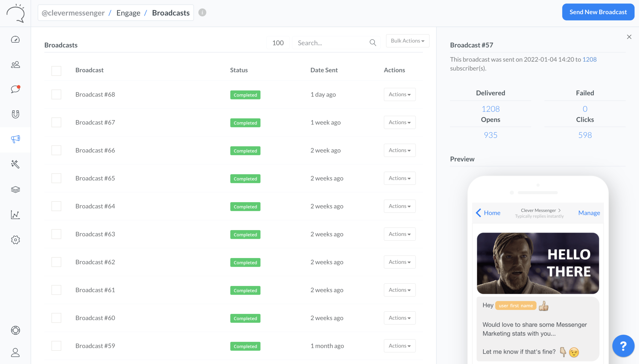Image resolution: width=639 pixels, height=364 pixels.
Task: Click the info icon beside Broadcasts breadcrumb
Action: click(202, 12)
